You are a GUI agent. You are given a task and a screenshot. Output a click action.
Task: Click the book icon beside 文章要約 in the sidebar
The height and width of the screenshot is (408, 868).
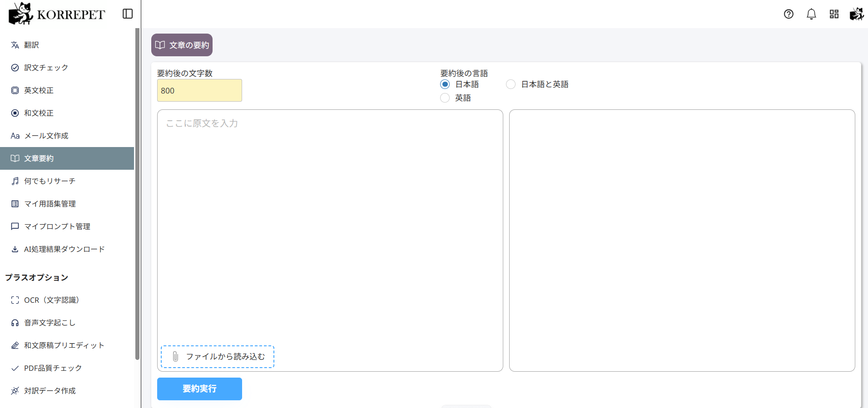coord(15,158)
